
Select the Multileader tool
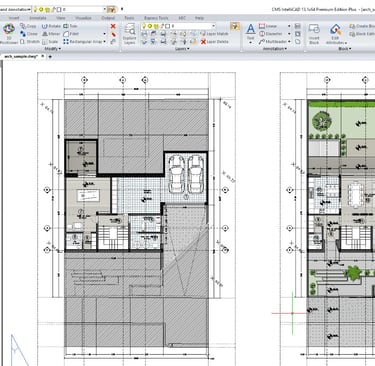(273, 42)
